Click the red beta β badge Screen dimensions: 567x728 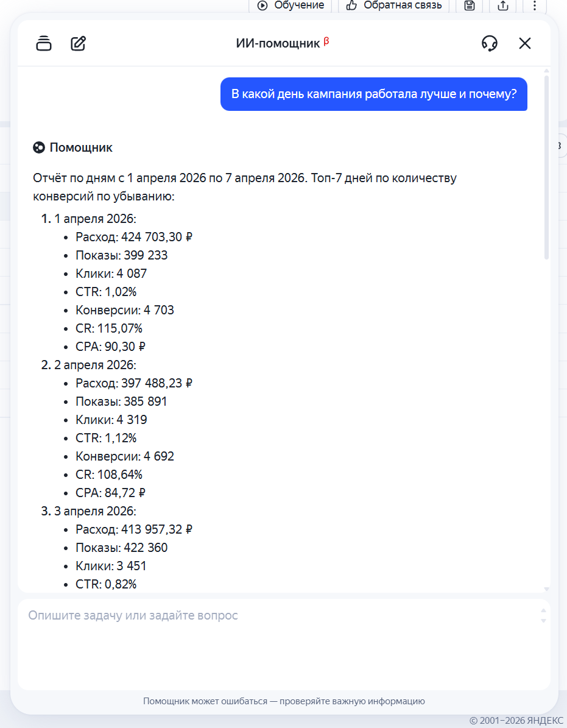(x=326, y=41)
